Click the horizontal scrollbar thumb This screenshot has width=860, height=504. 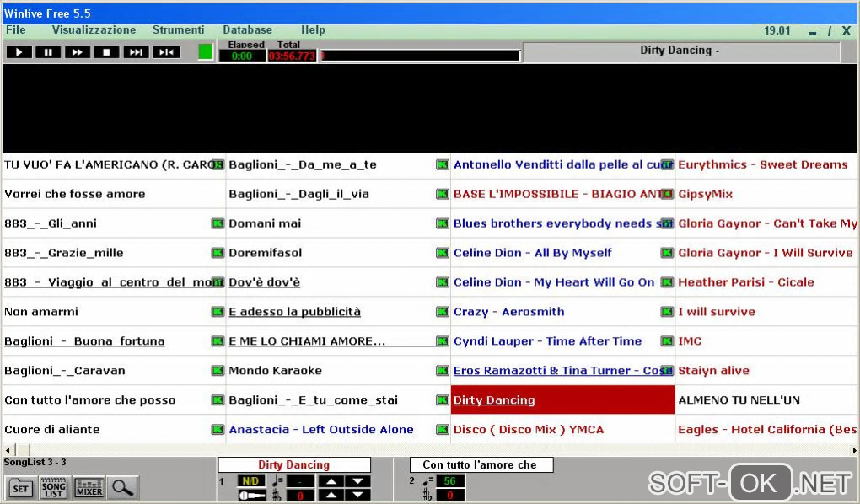tap(22, 450)
